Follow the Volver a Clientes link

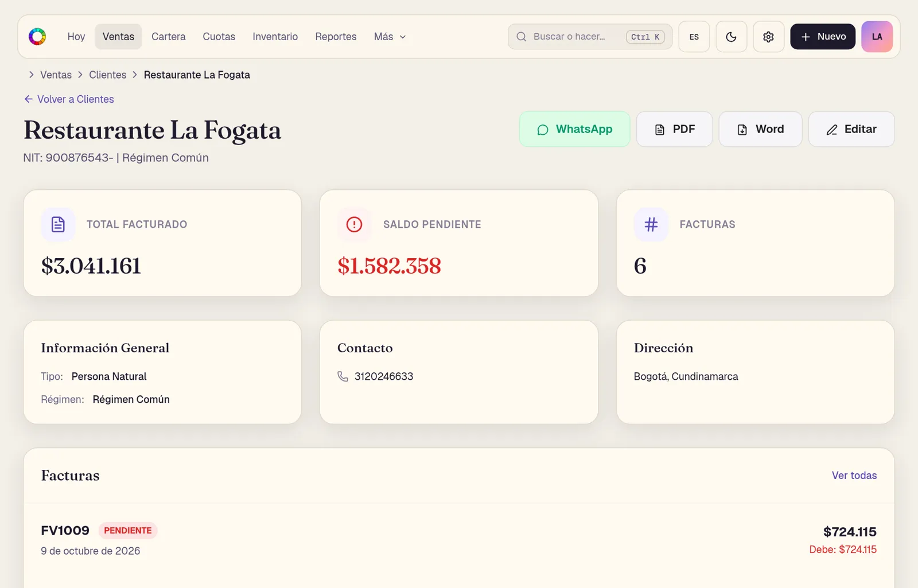click(x=69, y=99)
